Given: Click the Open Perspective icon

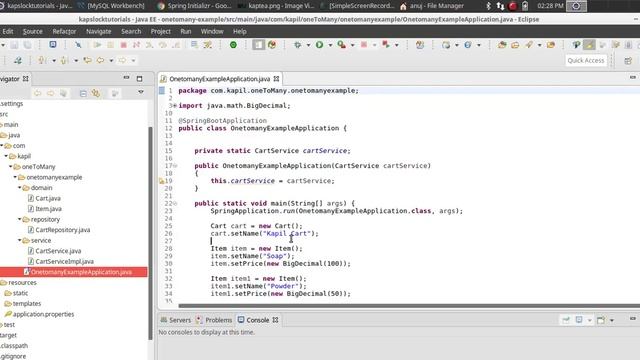Looking at the screenshot, I should point(628,61).
